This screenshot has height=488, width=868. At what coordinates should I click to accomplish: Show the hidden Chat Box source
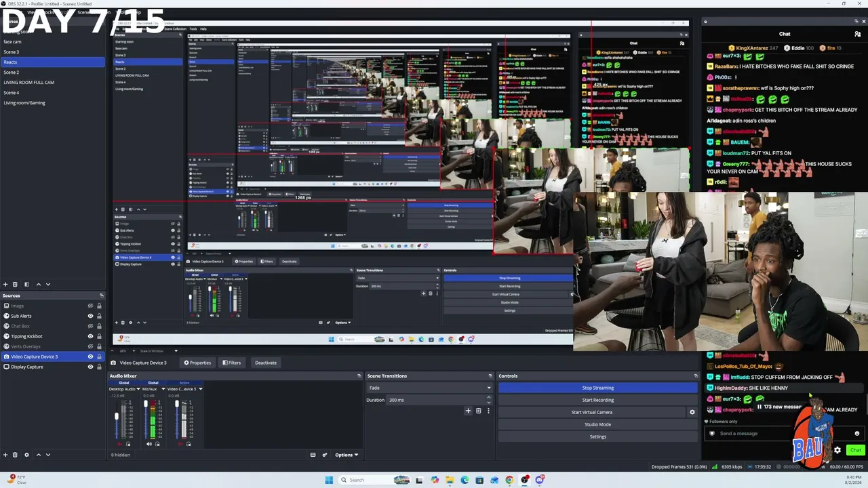click(x=90, y=326)
